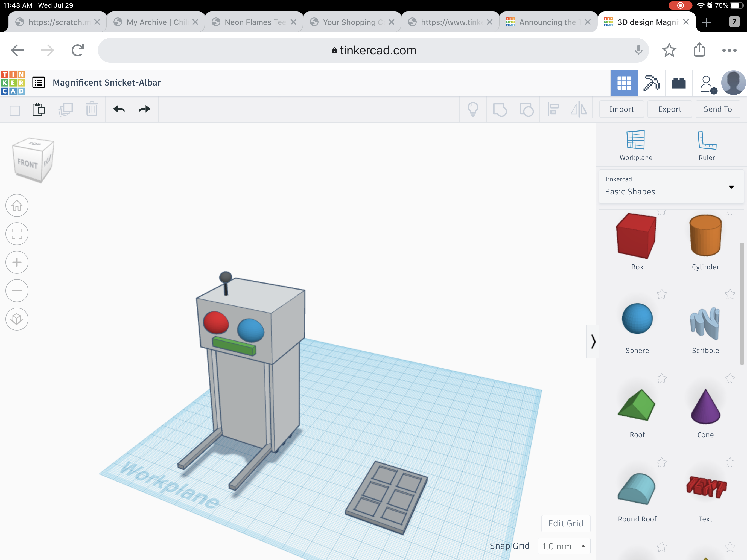
Task: Zoom in with the plus button
Action: coord(17,262)
